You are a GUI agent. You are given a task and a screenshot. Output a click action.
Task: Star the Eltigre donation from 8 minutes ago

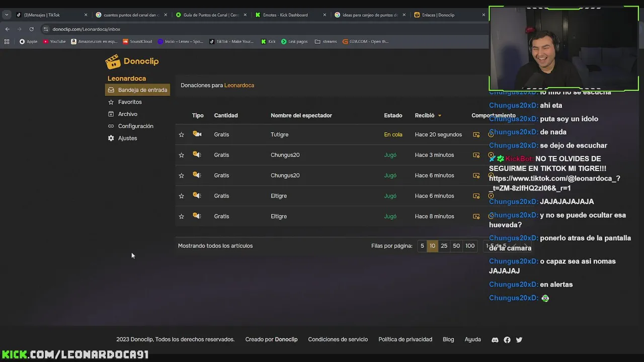click(x=182, y=217)
